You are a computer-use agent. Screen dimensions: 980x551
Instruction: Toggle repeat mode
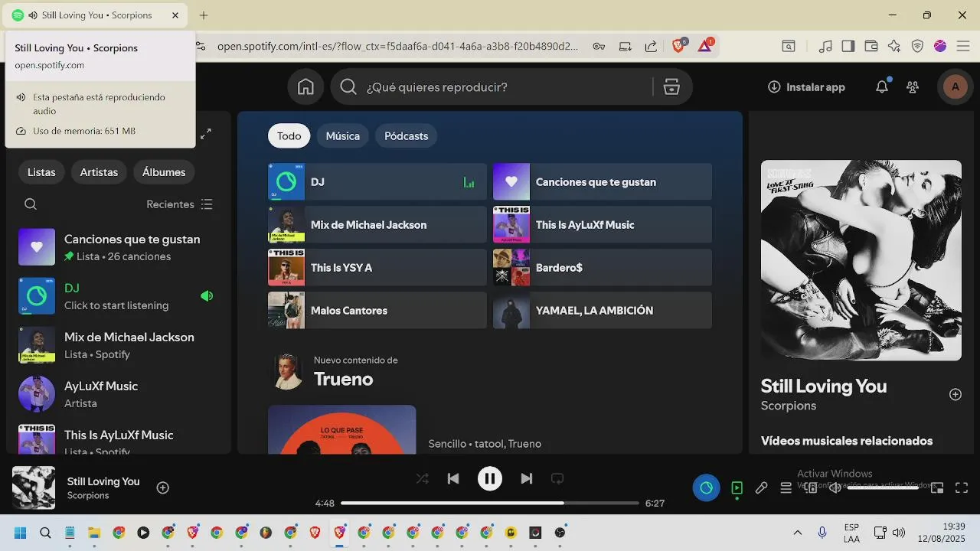click(557, 479)
